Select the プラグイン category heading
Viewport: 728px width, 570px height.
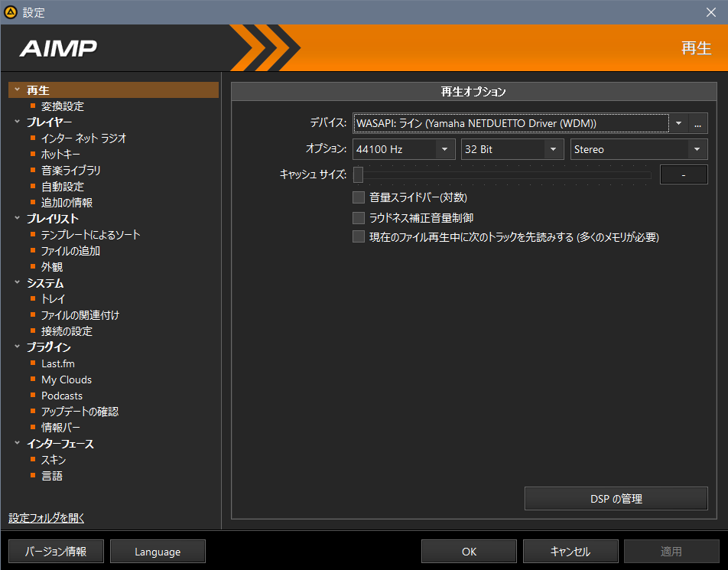point(49,347)
